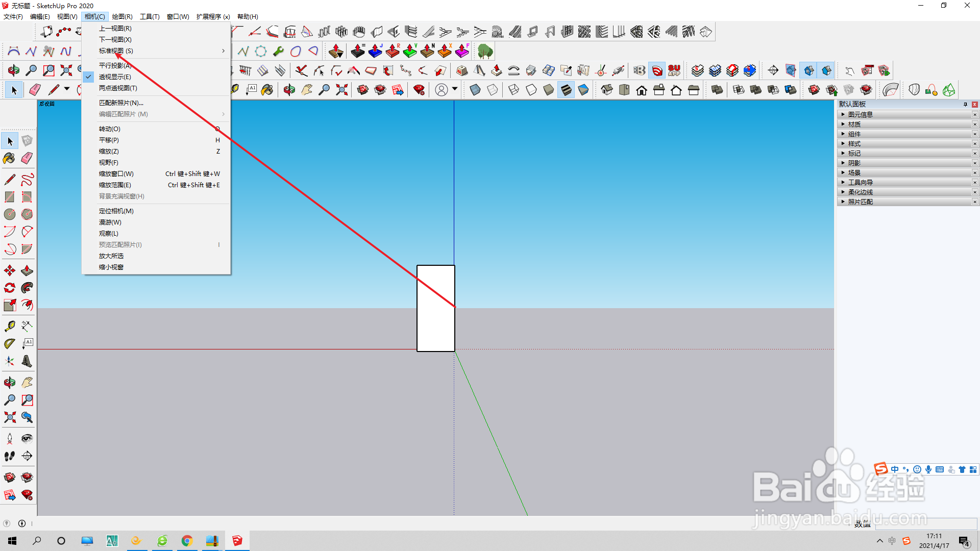Select the Push/Pull tool in left toolbar

click(x=27, y=270)
